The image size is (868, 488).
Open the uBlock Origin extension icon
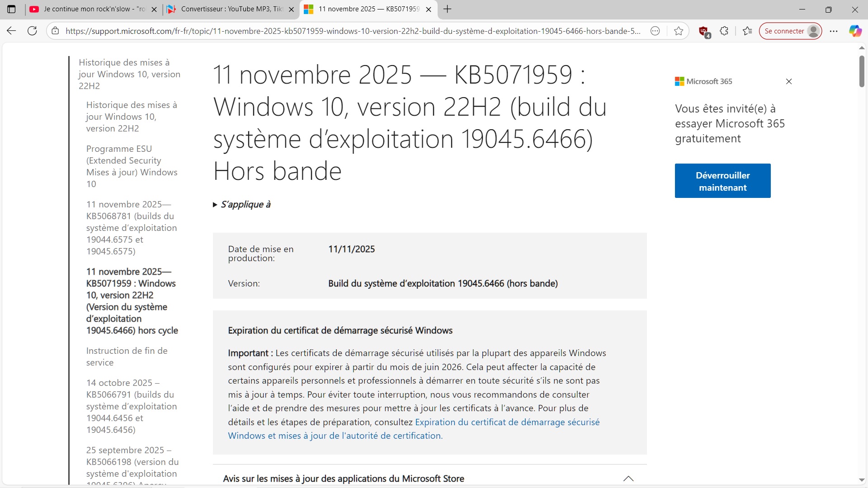click(x=703, y=31)
